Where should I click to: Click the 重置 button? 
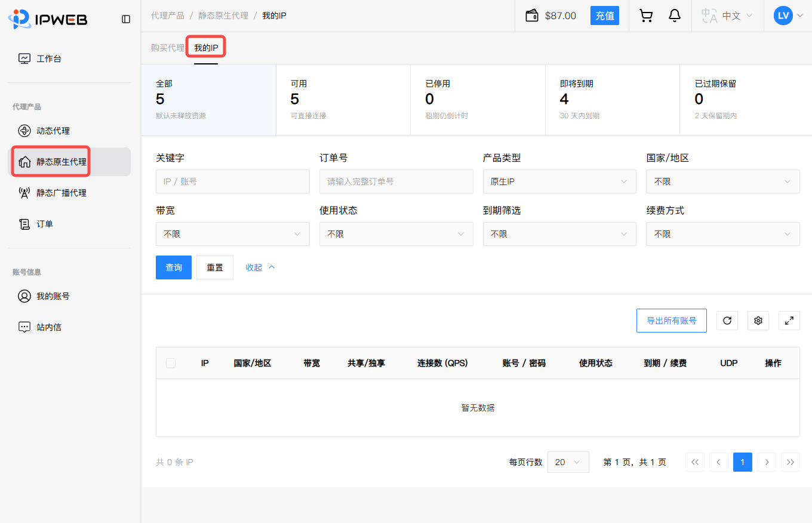pos(215,267)
